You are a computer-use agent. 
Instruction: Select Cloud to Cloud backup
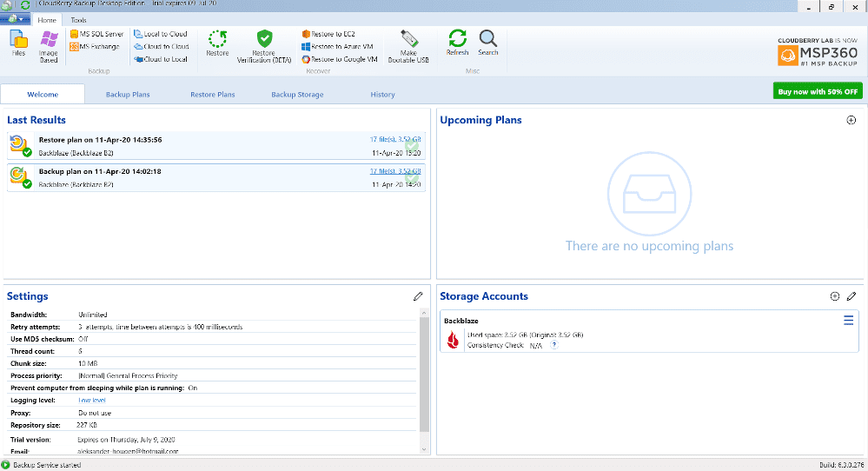pos(162,46)
